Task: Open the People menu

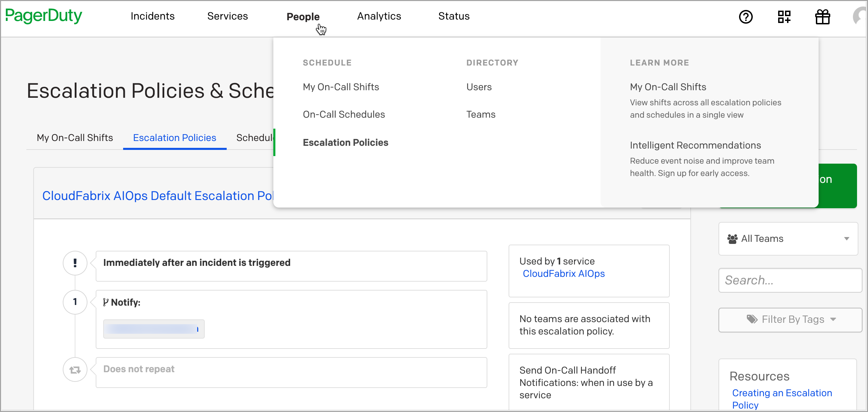Action: pyautogui.click(x=303, y=16)
